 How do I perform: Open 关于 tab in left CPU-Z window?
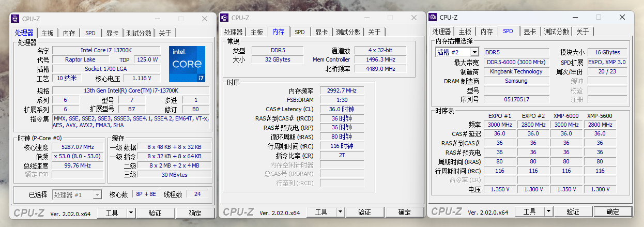pos(165,33)
